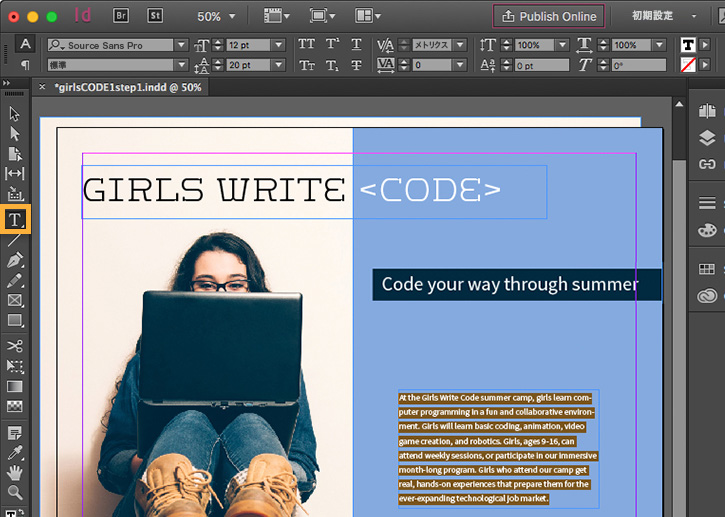Screen dimensions: 725x517
Task: Switch to Paragraph Formatting Controls
Action: point(25,65)
